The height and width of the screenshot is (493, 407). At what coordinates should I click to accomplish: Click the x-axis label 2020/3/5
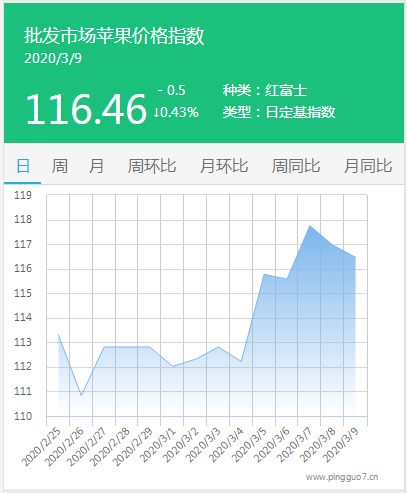[249, 445]
